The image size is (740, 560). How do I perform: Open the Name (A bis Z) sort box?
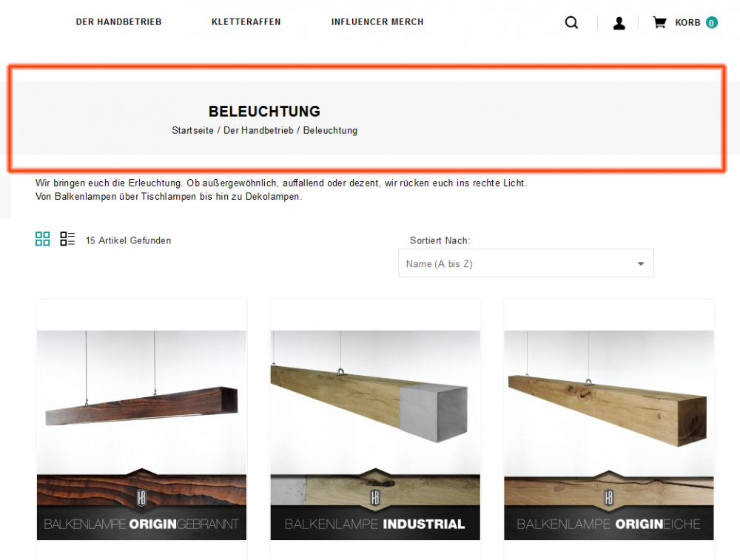[525, 263]
